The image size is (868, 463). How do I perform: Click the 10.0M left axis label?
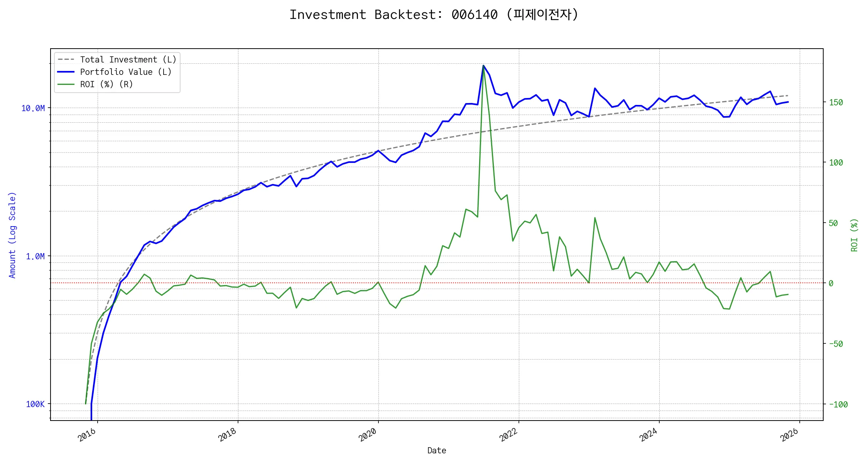click(x=33, y=108)
